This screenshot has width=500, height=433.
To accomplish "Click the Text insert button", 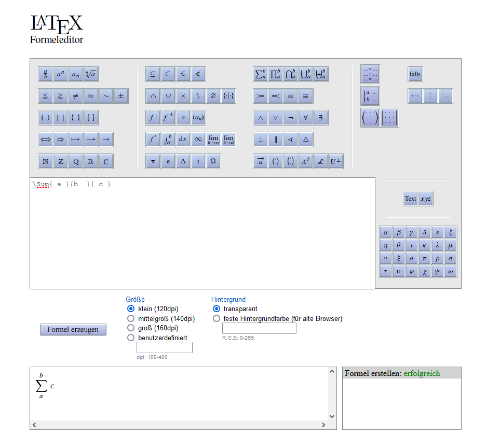I will click(x=410, y=199).
